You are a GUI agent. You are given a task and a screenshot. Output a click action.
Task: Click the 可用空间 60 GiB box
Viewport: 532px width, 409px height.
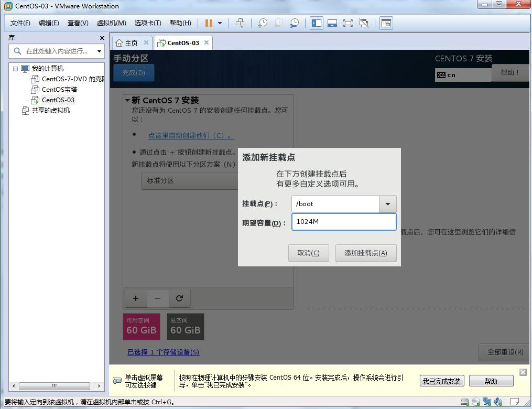coord(141,327)
